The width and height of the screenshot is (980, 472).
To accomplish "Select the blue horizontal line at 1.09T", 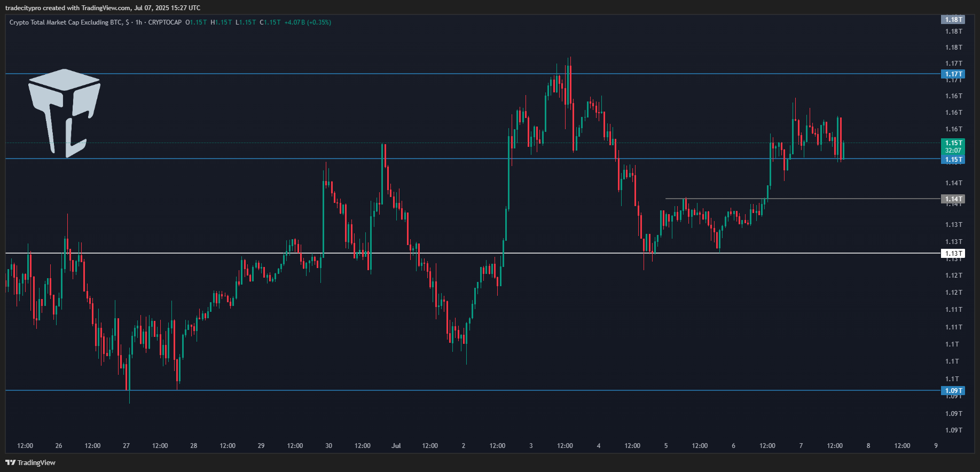I will point(473,390).
